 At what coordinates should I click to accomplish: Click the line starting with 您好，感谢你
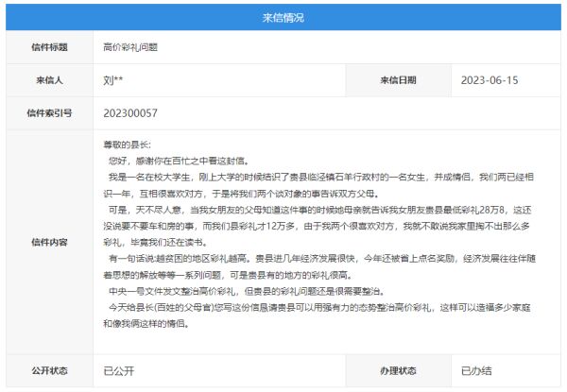pyautogui.click(x=177, y=161)
